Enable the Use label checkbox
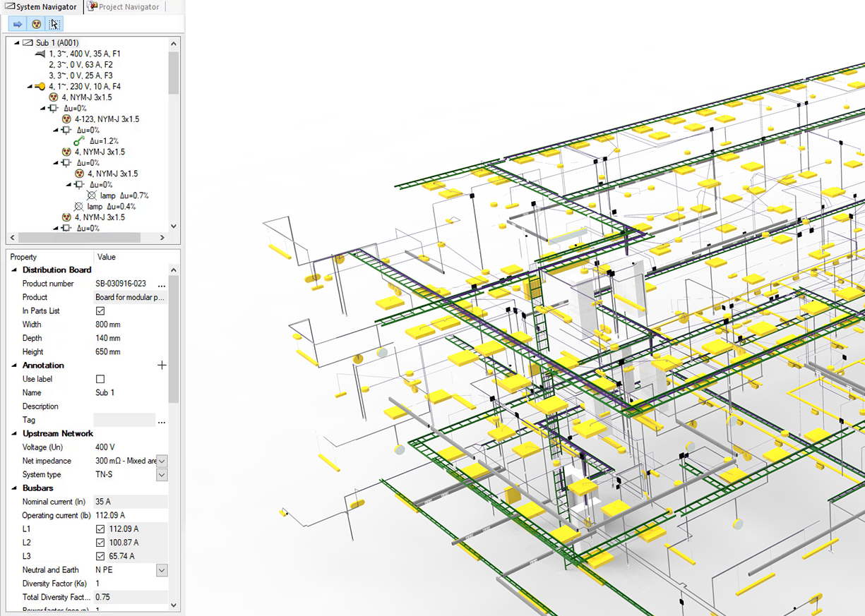The height and width of the screenshot is (616, 865). pyautogui.click(x=100, y=380)
